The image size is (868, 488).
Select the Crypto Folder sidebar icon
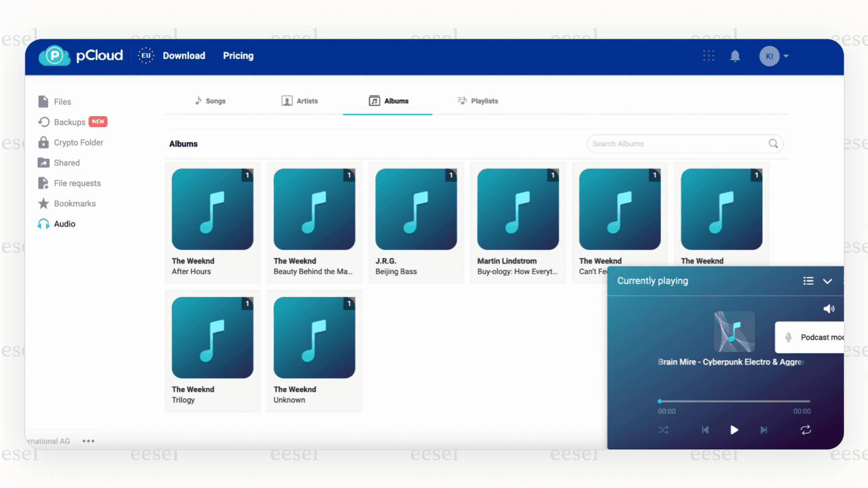(44, 142)
